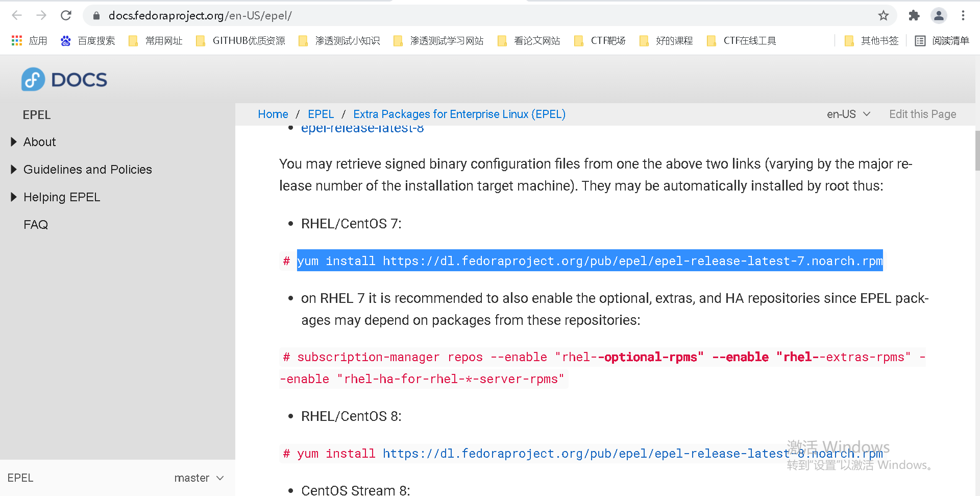Open the 应用 apps grid shortcut

(x=29, y=41)
